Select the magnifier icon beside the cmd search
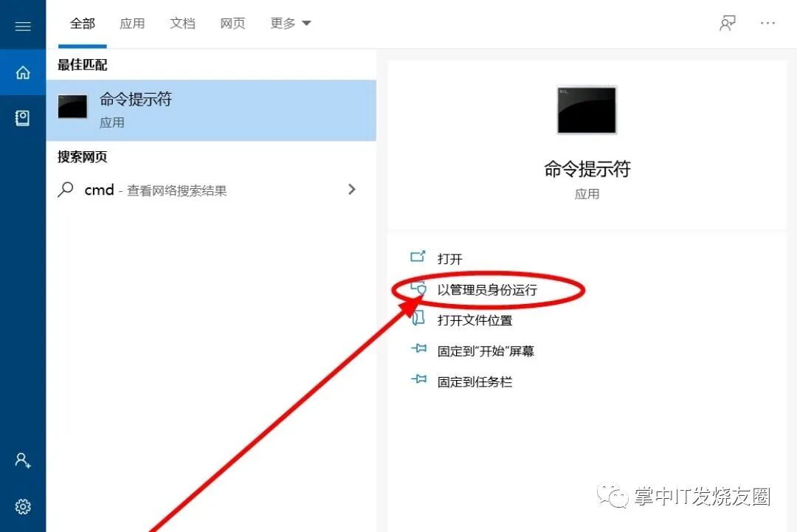797x532 pixels. tap(66, 190)
